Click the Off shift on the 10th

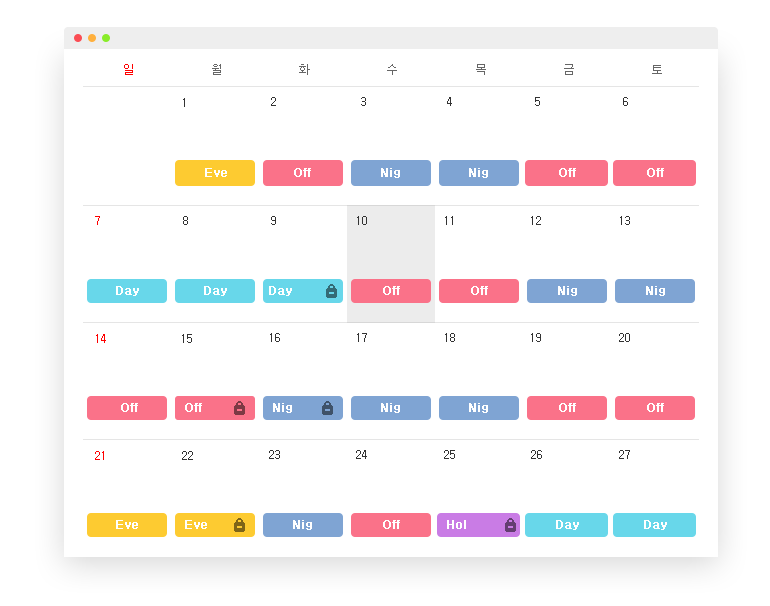coord(391,291)
